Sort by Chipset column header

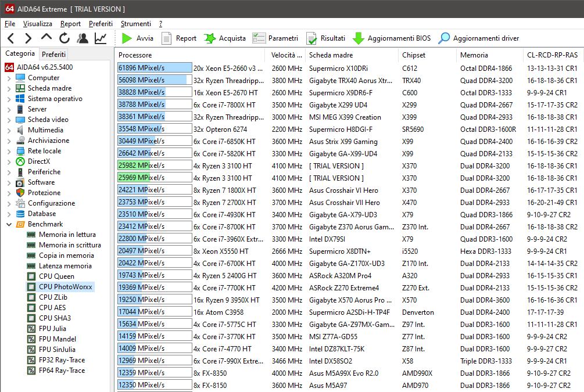(427, 55)
